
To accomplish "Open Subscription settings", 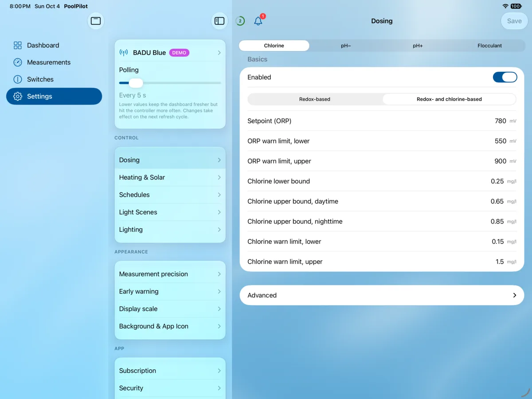I will coord(170,371).
